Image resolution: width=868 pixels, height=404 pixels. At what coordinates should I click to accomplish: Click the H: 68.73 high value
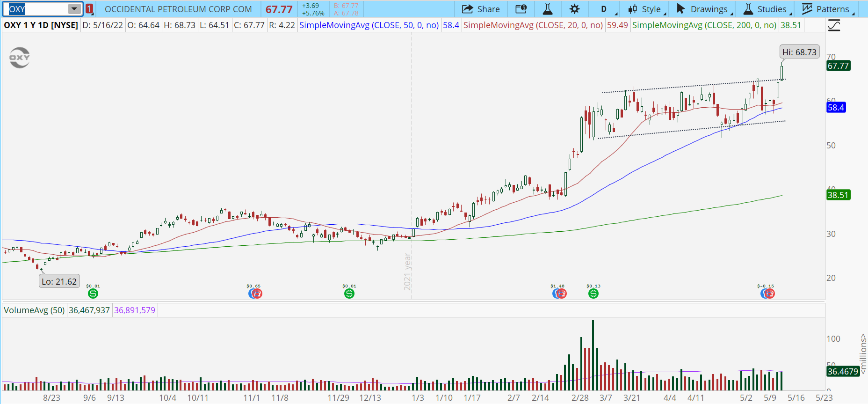click(x=180, y=25)
